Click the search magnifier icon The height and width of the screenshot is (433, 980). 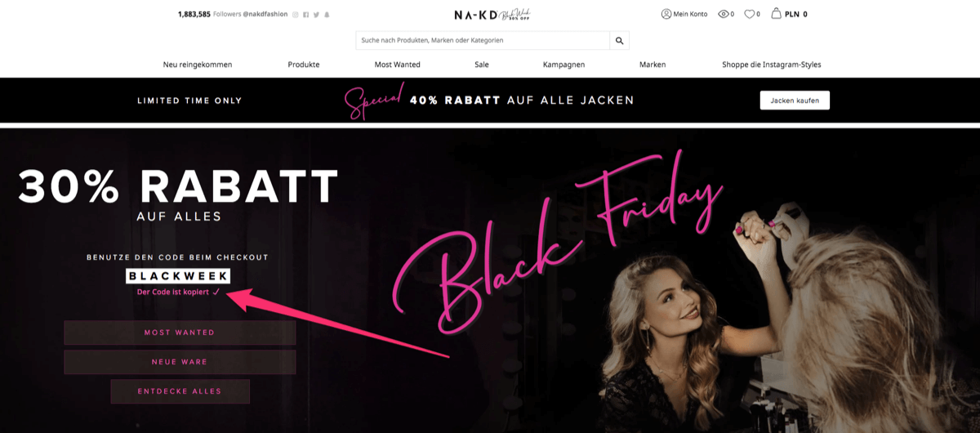619,40
